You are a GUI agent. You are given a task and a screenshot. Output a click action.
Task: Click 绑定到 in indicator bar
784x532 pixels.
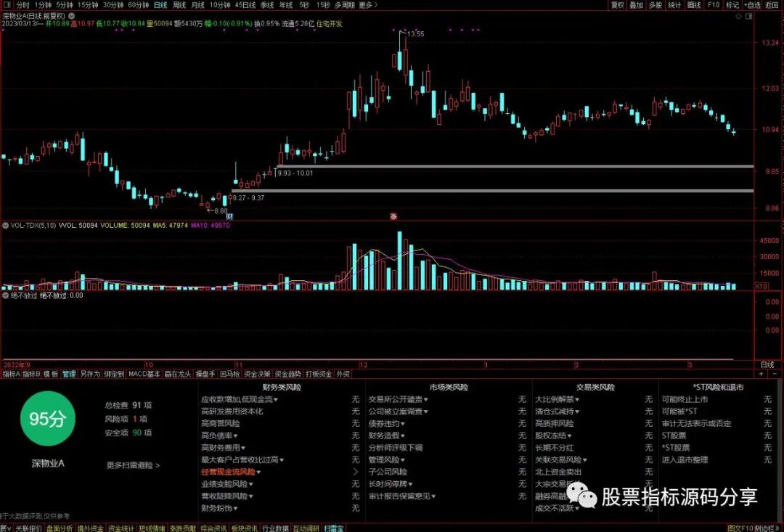pyautogui.click(x=114, y=374)
